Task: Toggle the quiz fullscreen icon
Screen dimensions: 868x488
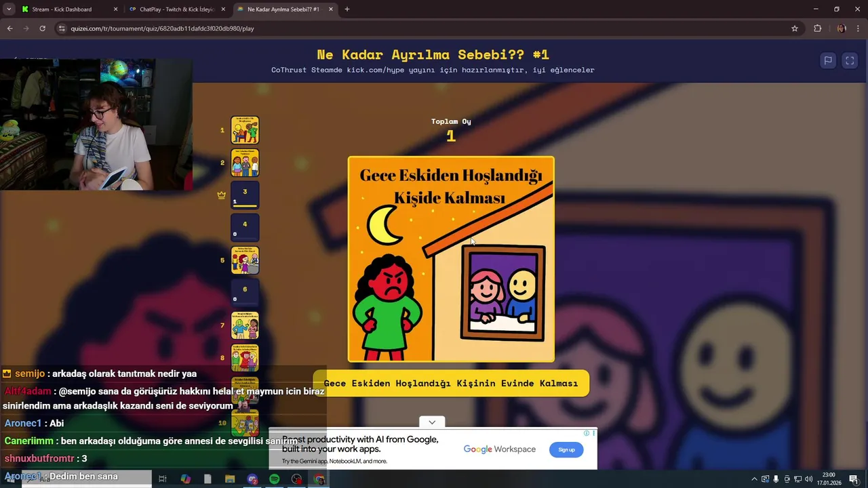Action: [850, 60]
